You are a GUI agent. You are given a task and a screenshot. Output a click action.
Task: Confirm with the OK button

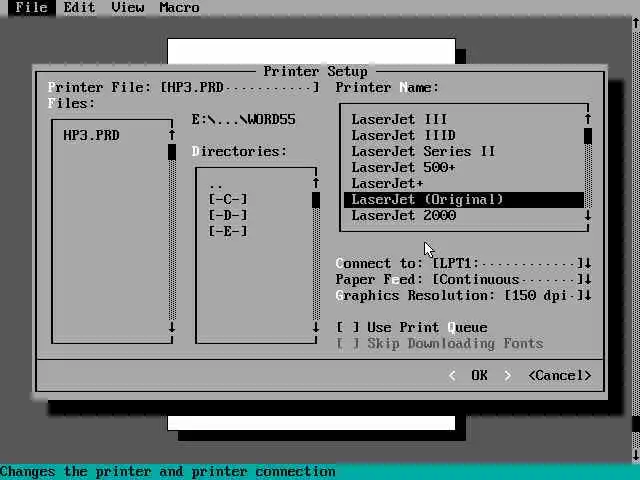click(480, 376)
